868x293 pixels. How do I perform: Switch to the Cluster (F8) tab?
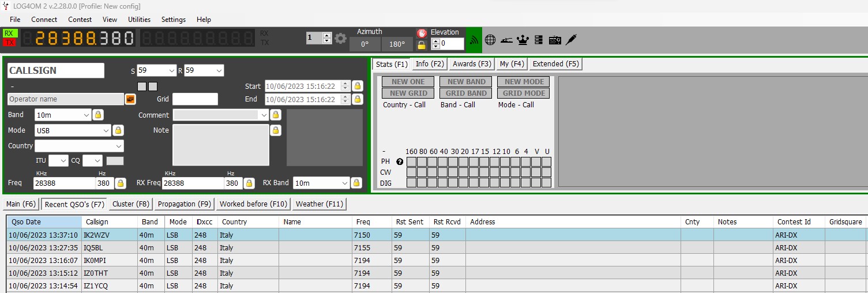[131, 204]
